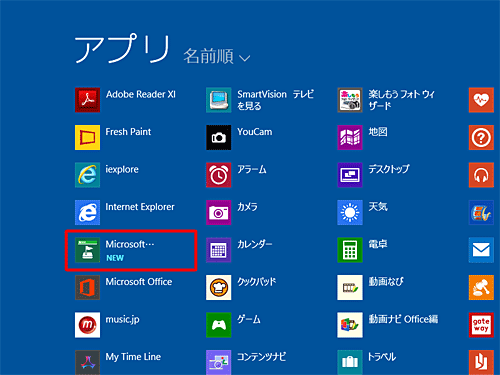
Task: Click the カレンダー label
Action: tap(255, 244)
